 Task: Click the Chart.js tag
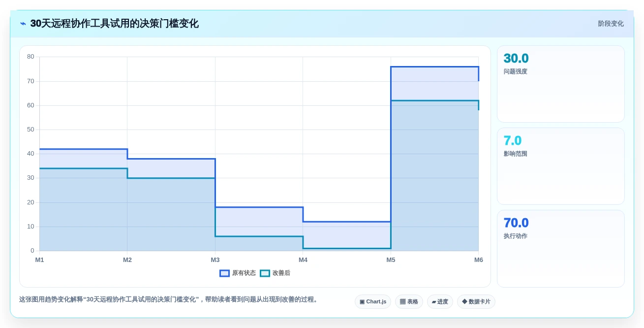[373, 302]
